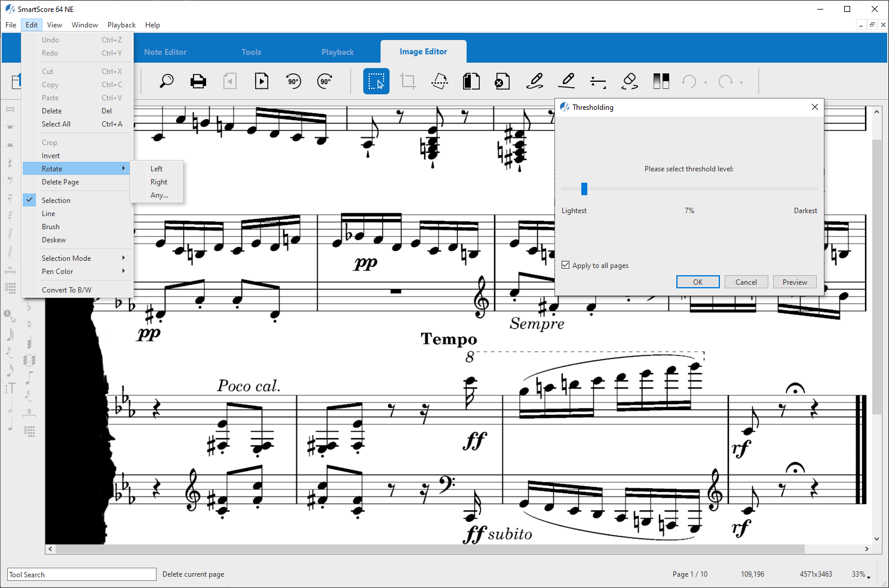Screen dimensions: 889x588
Task: Click the Tool Search input field
Action: tap(82, 574)
